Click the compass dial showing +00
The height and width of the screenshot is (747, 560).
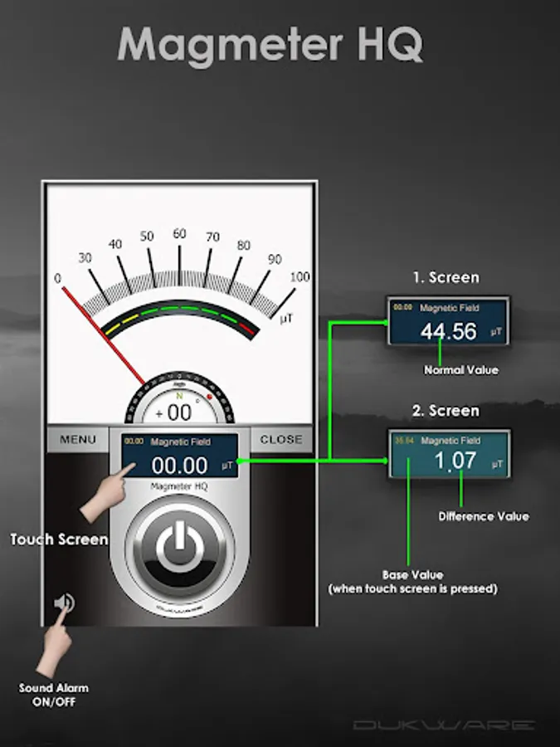pos(179,399)
